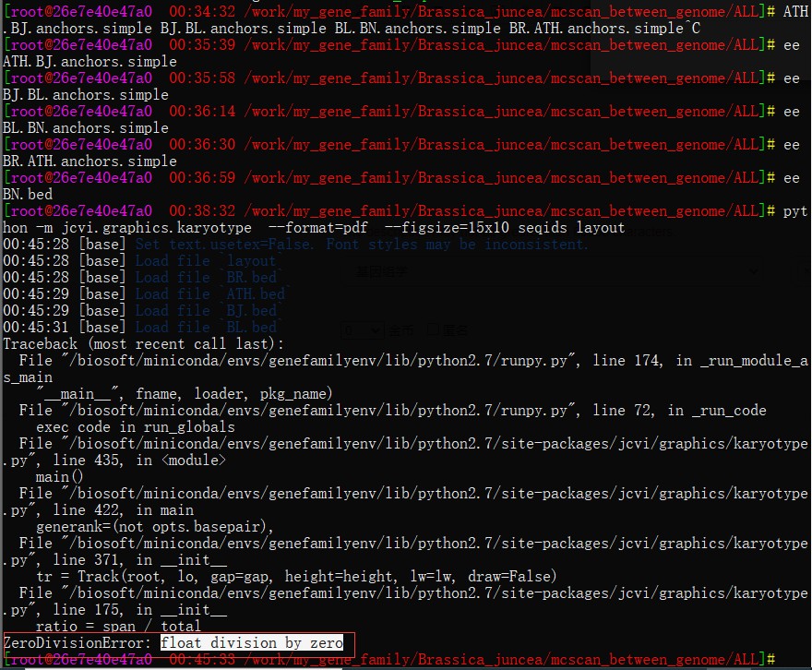Click the prompt timestamp 00:35:58
This screenshot has width=812, height=670.
point(202,78)
